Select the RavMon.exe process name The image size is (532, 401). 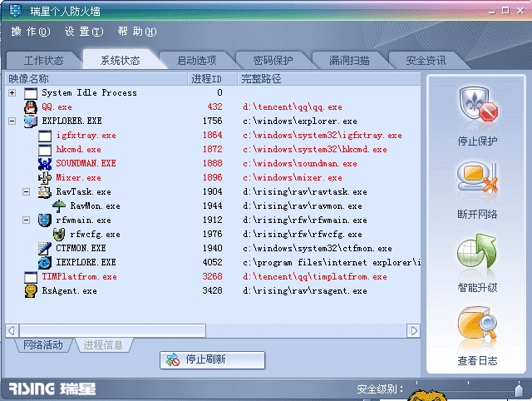[96, 206]
